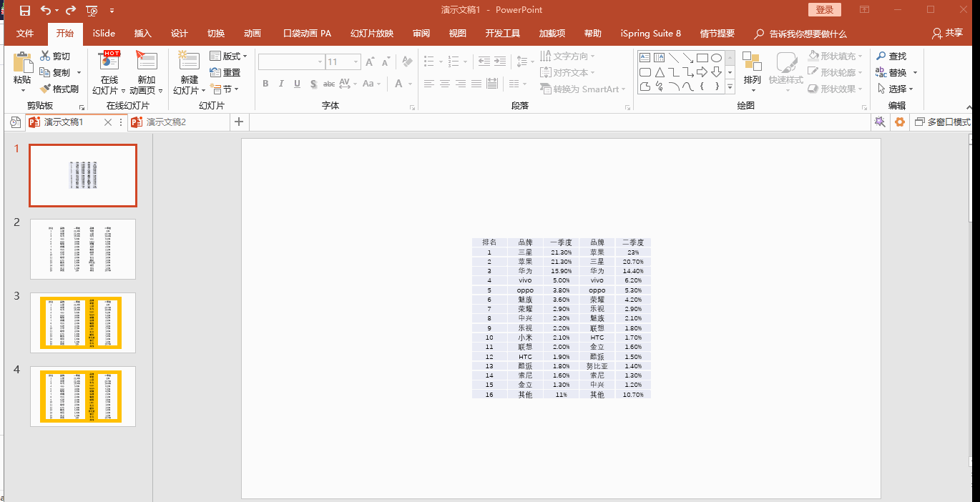Open the Select (选择) dropdown
Screen dimensions: 980x502
(x=894, y=89)
